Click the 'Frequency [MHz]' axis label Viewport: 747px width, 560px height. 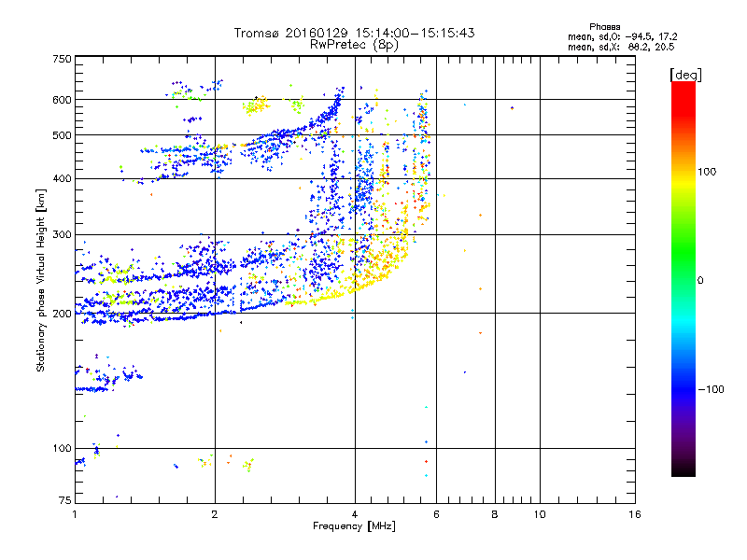[354, 526]
